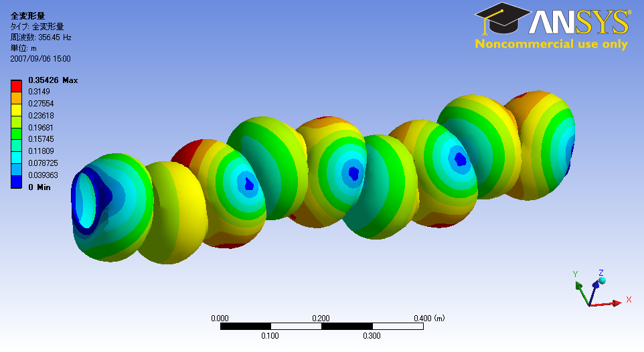Click the legend value 0.19681
Image resolution: width=644 pixels, height=352 pixels.
41,127
